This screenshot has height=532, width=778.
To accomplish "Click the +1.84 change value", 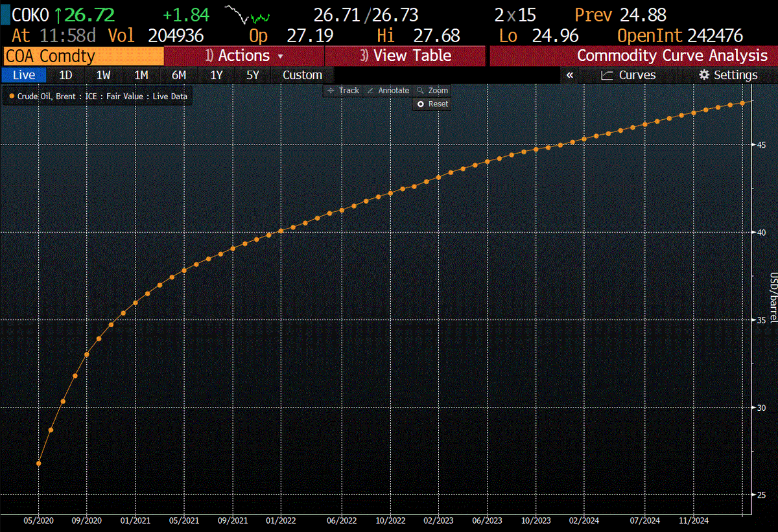I will [187, 15].
